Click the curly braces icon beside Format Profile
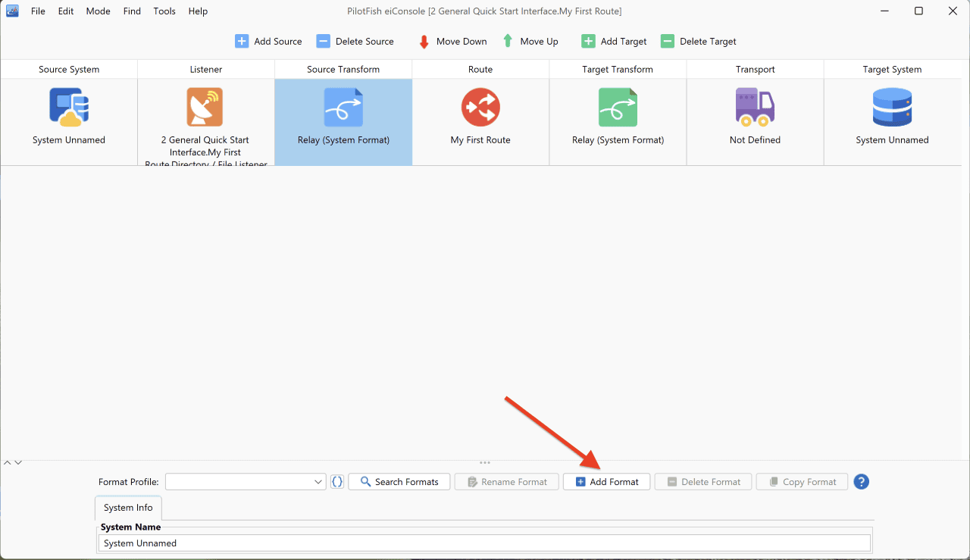 coord(337,482)
